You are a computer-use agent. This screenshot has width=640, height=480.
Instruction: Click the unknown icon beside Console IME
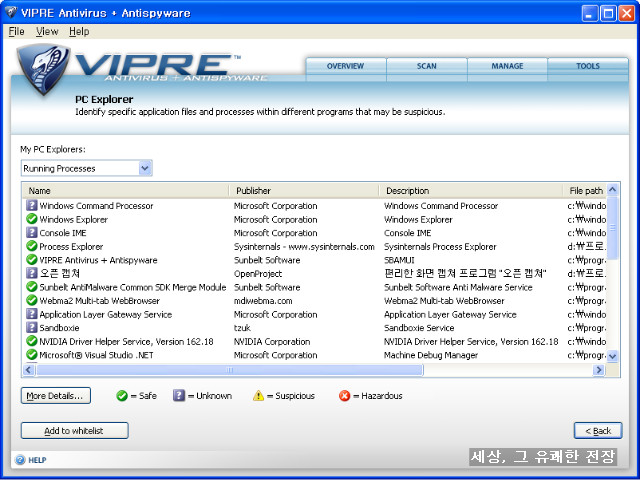tap(31, 232)
